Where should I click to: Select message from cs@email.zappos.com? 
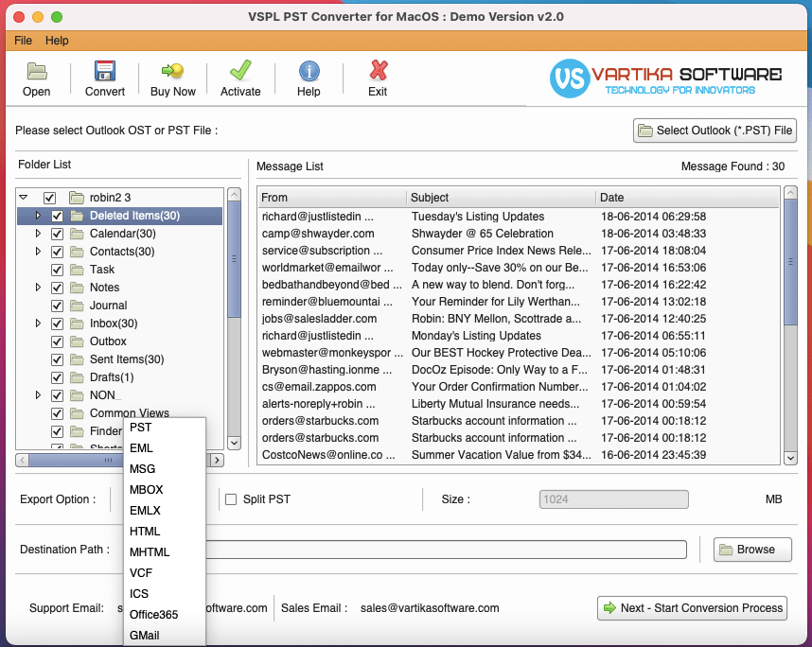pyautogui.click(x=519, y=387)
